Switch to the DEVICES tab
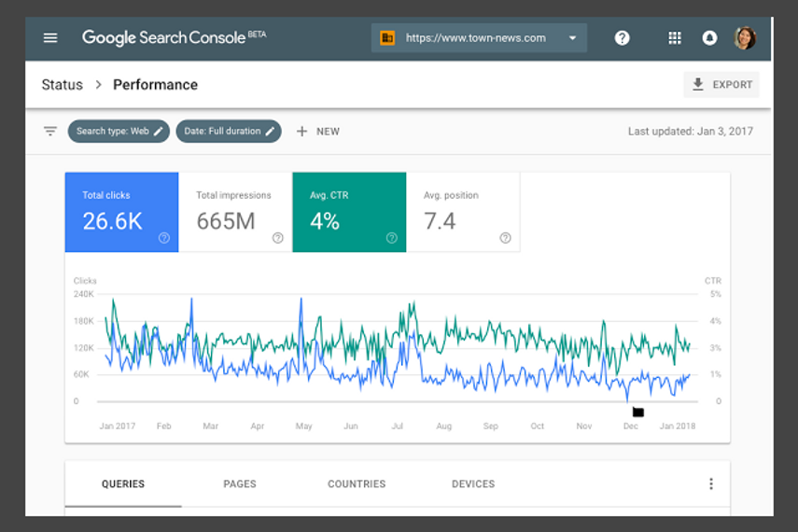The height and width of the screenshot is (532, 798). [473, 484]
